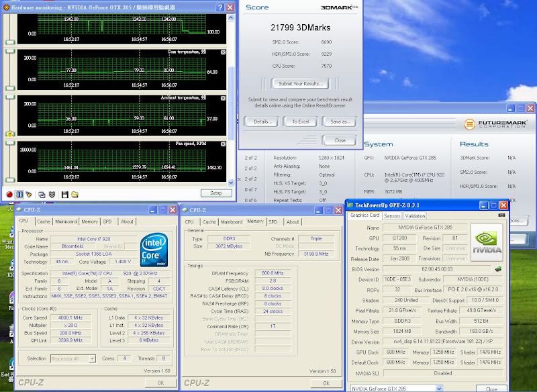Click the yellow warning triangle icon
This screenshot has height=392, width=537.
point(9,134)
